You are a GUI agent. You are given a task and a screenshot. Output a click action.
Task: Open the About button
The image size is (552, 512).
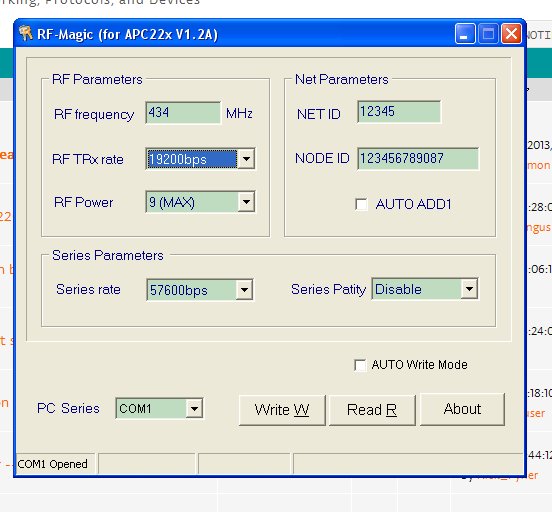(x=462, y=409)
